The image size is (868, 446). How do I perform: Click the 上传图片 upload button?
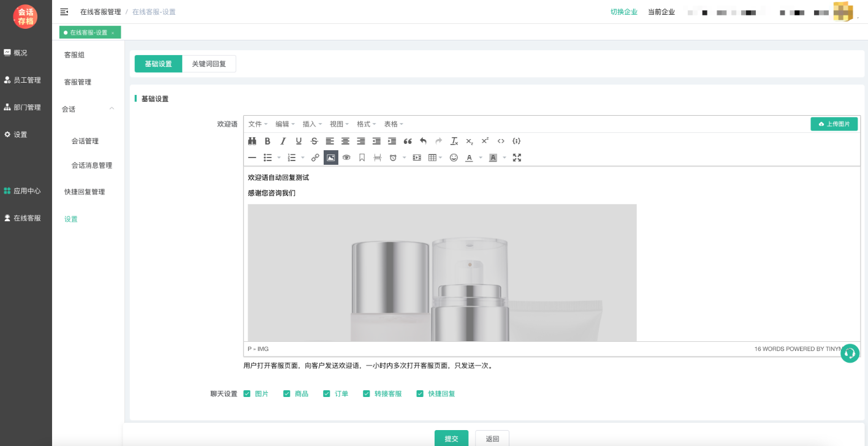coord(834,124)
